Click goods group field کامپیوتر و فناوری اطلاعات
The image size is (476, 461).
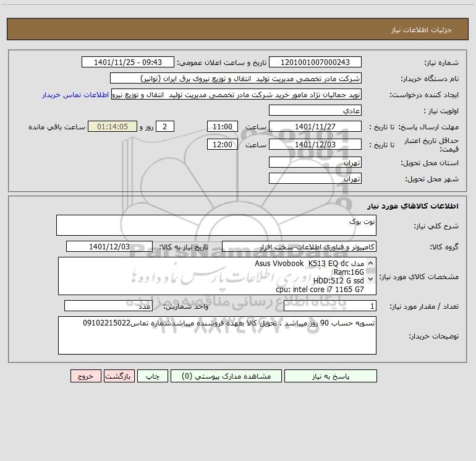tap(299, 246)
